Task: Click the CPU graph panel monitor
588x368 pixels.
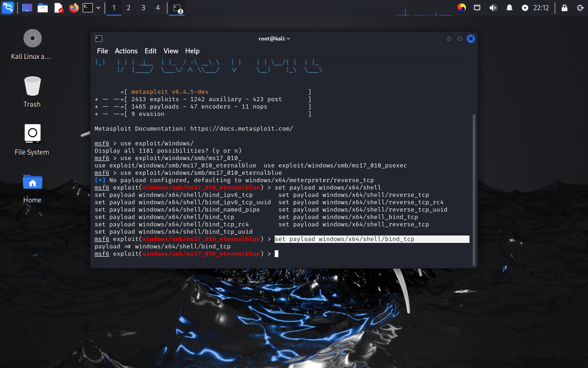Action: [423, 8]
